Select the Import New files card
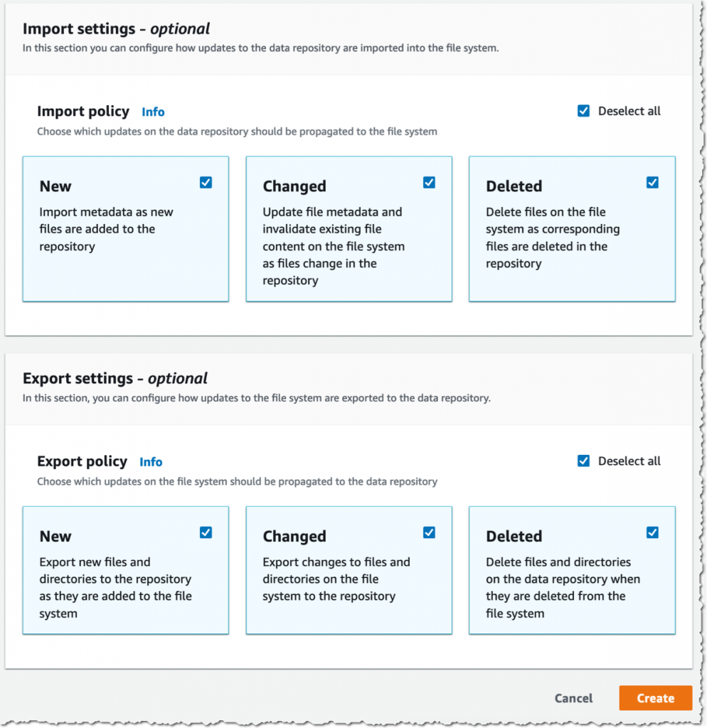707x728 pixels. point(126,229)
